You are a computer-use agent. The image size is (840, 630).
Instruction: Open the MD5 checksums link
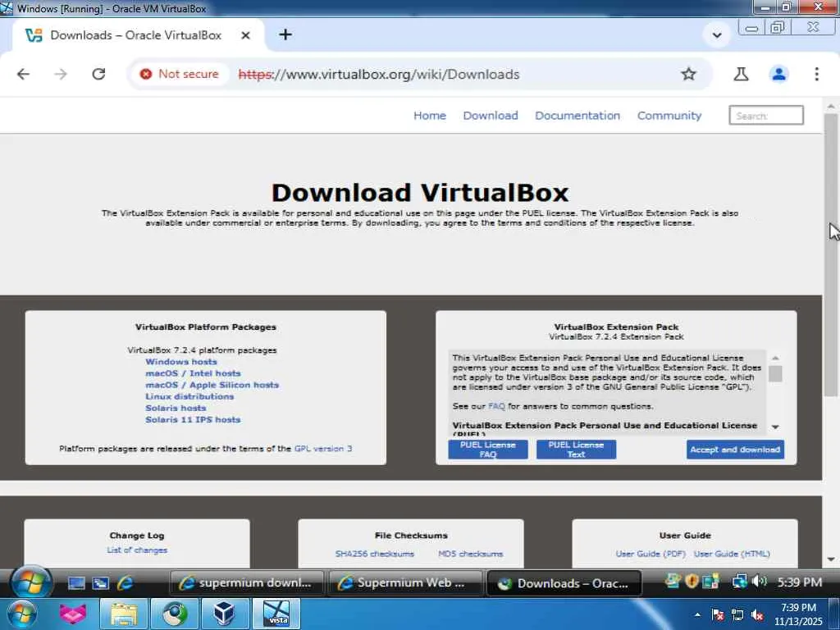click(x=470, y=554)
